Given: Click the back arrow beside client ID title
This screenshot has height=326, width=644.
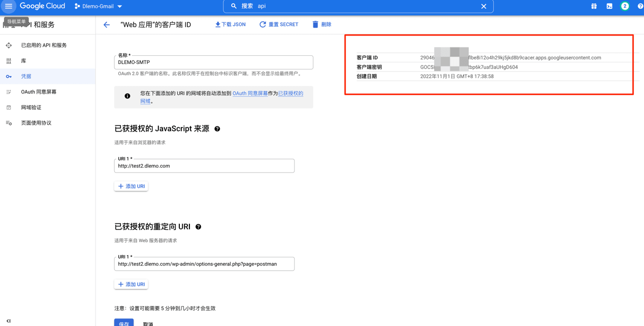Looking at the screenshot, I should click(107, 24).
